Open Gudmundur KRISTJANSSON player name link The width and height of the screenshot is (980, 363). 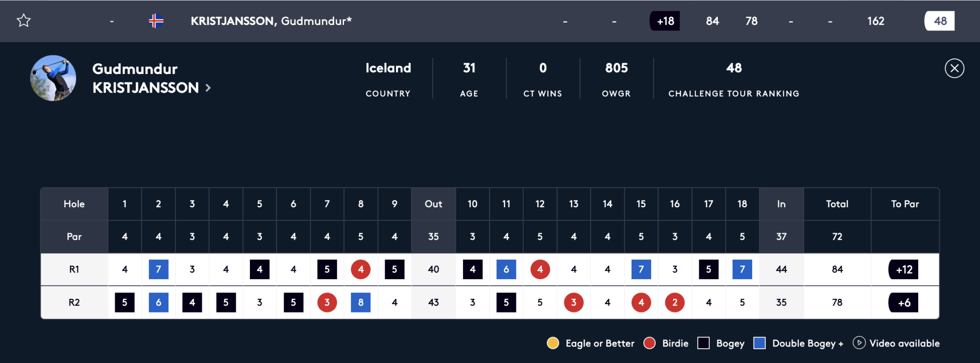(x=146, y=78)
